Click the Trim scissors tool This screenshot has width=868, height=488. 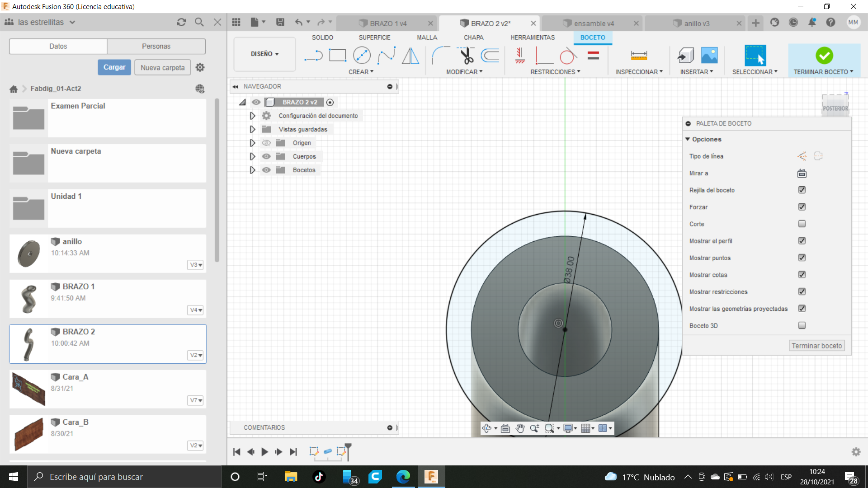click(x=466, y=56)
